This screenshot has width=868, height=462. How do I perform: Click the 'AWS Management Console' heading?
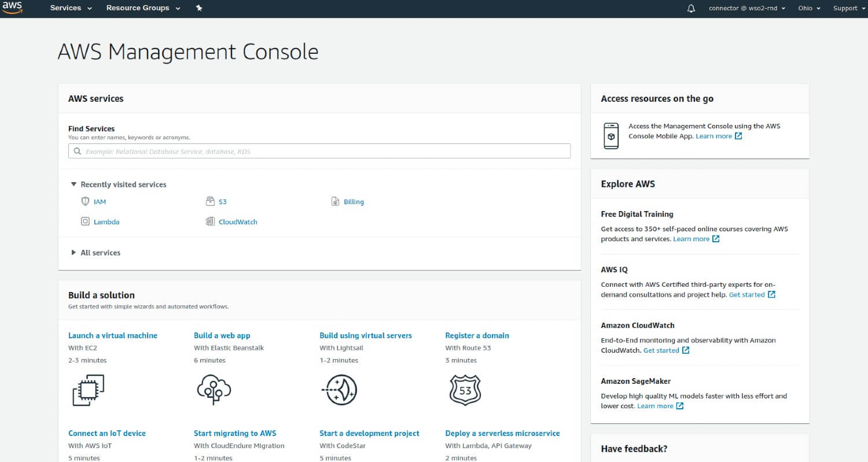(188, 52)
